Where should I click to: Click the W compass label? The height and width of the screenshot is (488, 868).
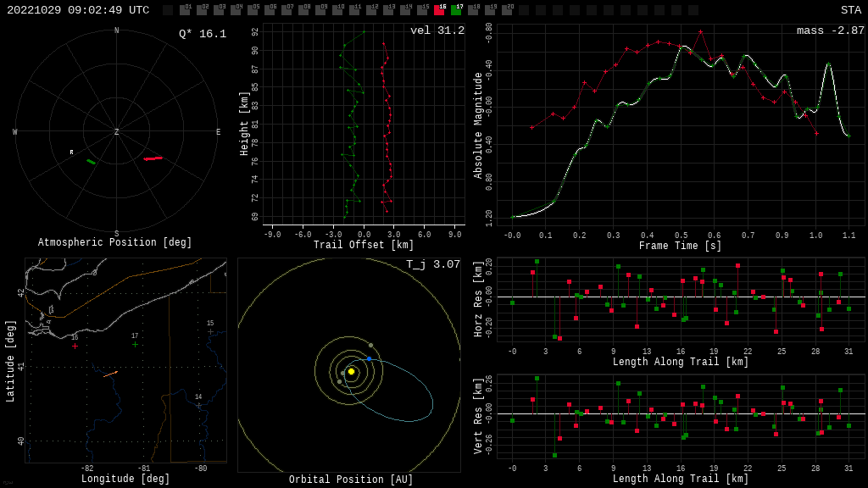15,131
